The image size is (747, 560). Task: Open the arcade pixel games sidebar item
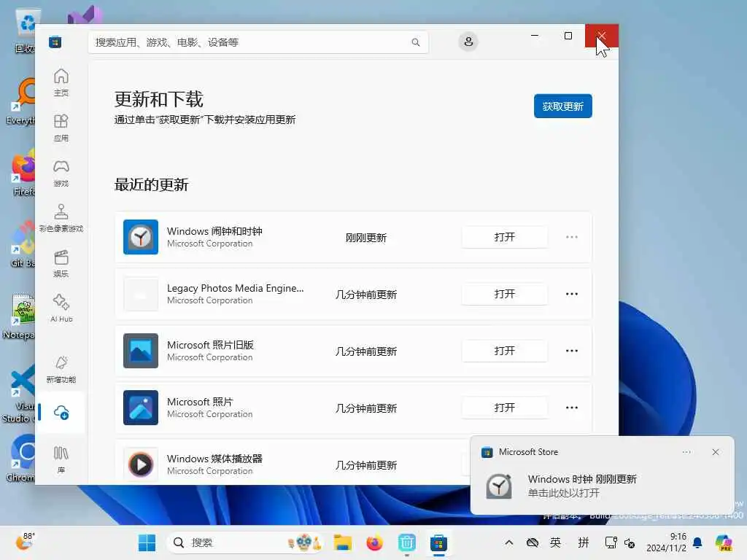tap(61, 219)
